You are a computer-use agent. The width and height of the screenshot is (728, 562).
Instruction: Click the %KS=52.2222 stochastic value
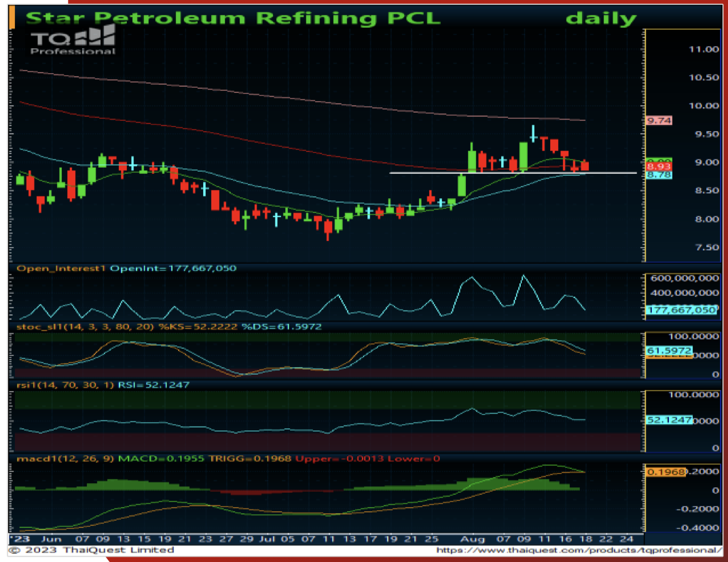(198, 326)
